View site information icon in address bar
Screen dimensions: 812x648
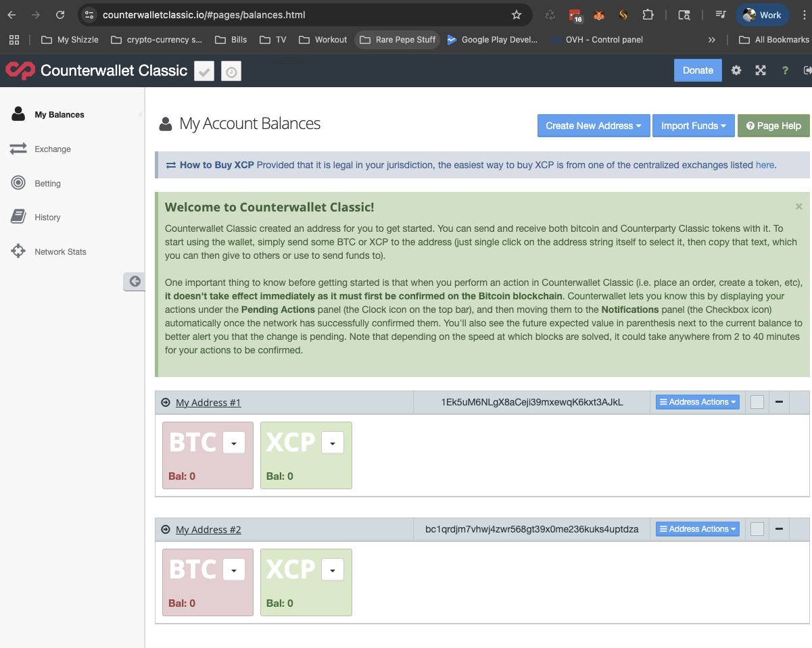click(90, 15)
